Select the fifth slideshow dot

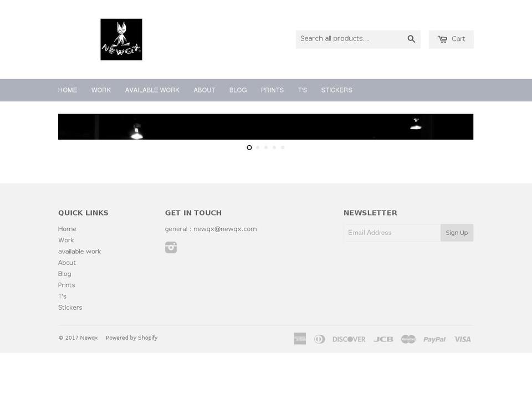click(x=282, y=147)
